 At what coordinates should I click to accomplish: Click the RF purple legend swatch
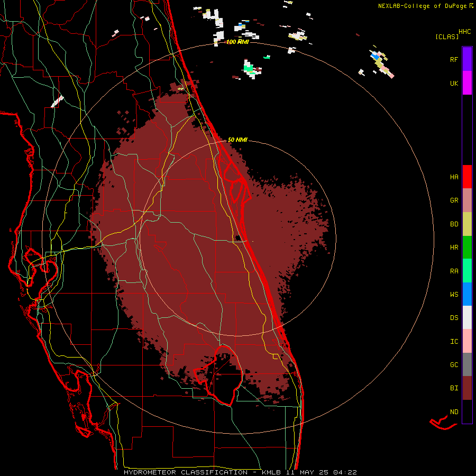point(467,59)
